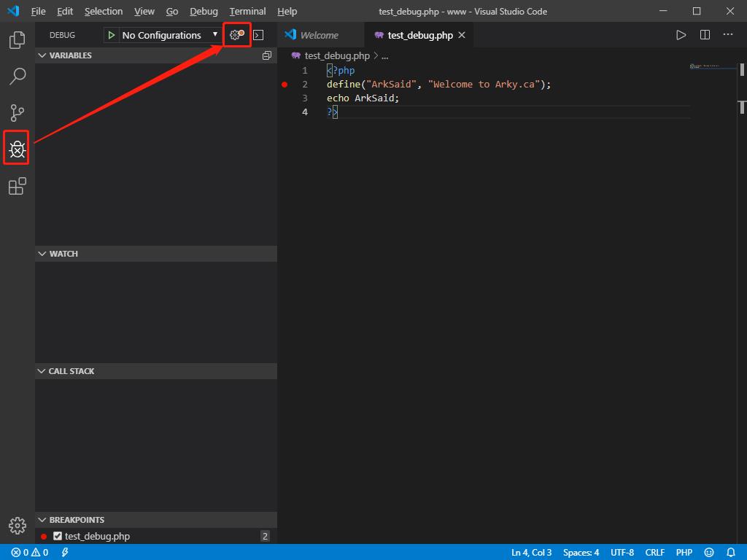Image resolution: width=747 pixels, height=560 pixels.
Task: Split the editor to the right
Action: 705,35
